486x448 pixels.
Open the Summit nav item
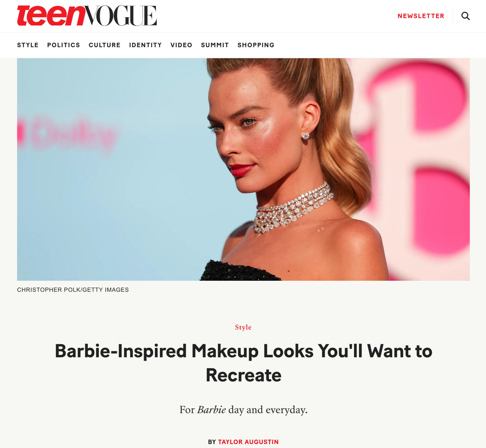(x=215, y=45)
